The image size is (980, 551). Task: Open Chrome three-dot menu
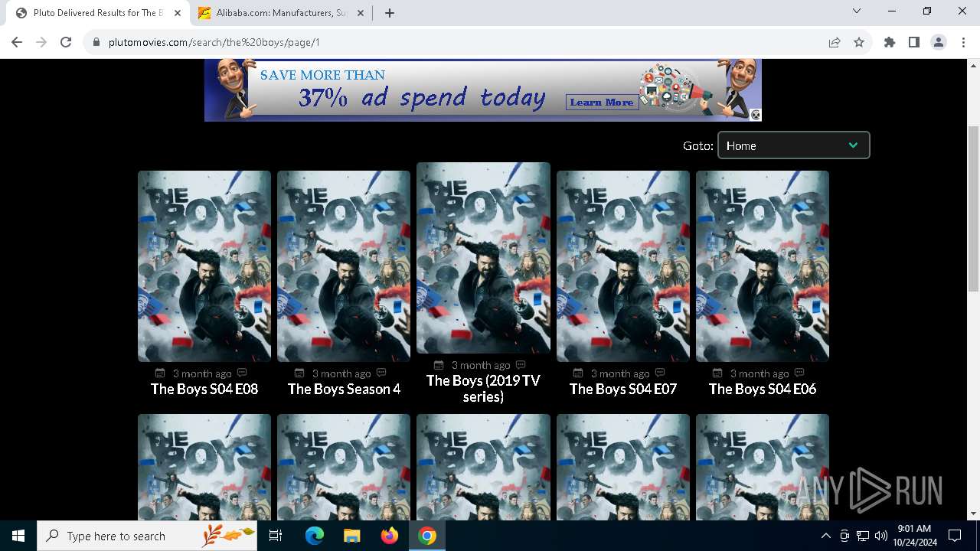click(963, 42)
